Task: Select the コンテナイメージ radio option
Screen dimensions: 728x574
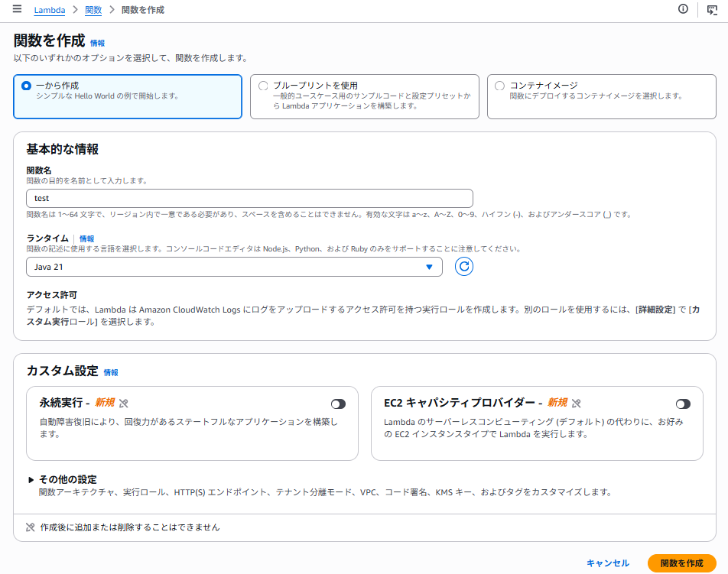Action: 500,86
